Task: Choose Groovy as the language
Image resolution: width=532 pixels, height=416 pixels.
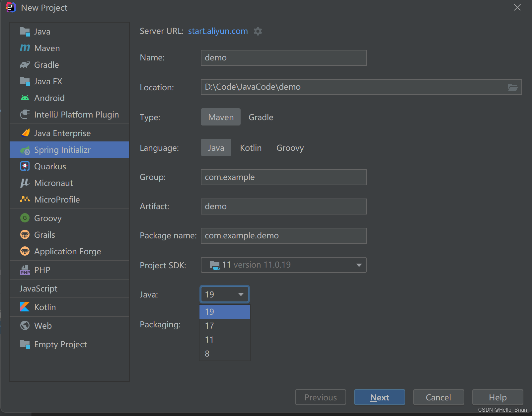Action: (x=290, y=148)
